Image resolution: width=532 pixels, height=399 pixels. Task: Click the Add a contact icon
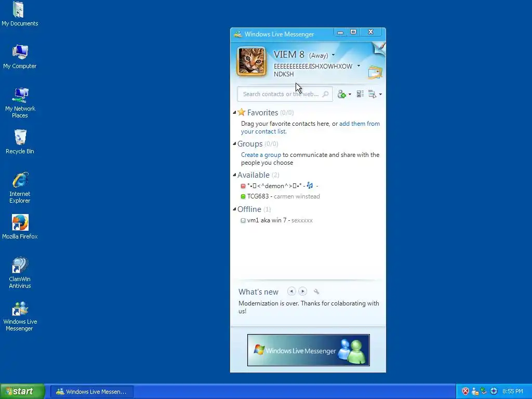[x=342, y=95]
